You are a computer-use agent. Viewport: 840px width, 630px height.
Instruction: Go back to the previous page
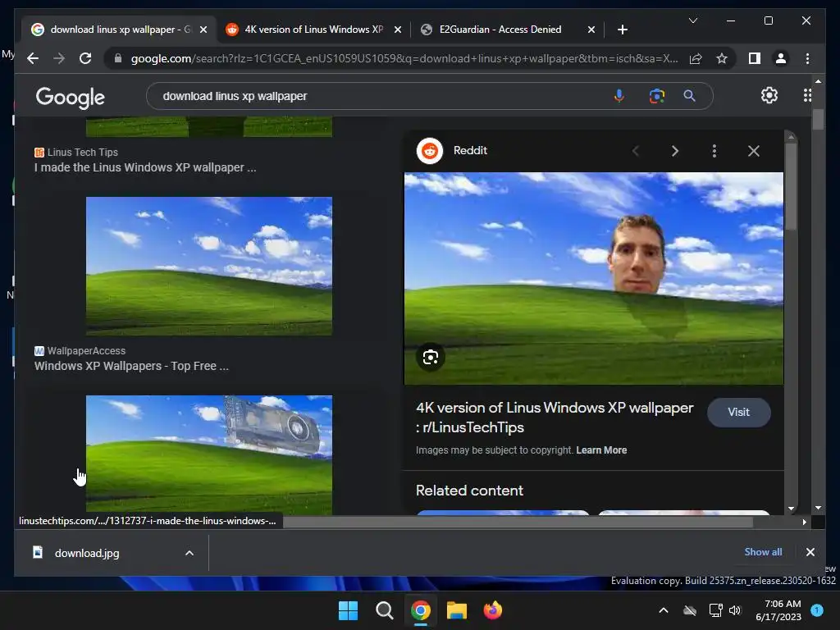tap(33, 58)
